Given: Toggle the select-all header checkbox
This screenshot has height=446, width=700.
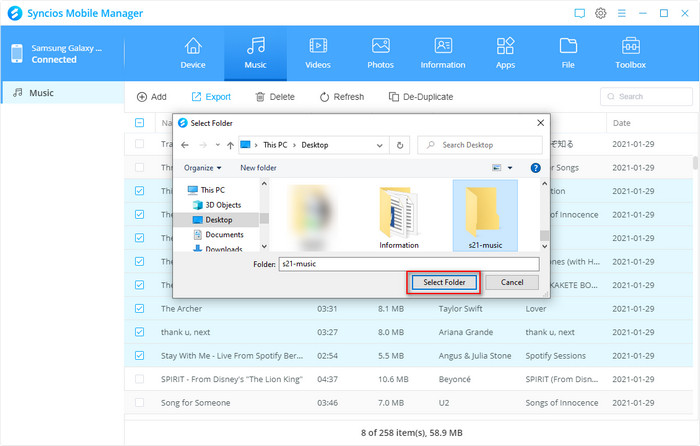Looking at the screenshot, I should click(139, 123).
